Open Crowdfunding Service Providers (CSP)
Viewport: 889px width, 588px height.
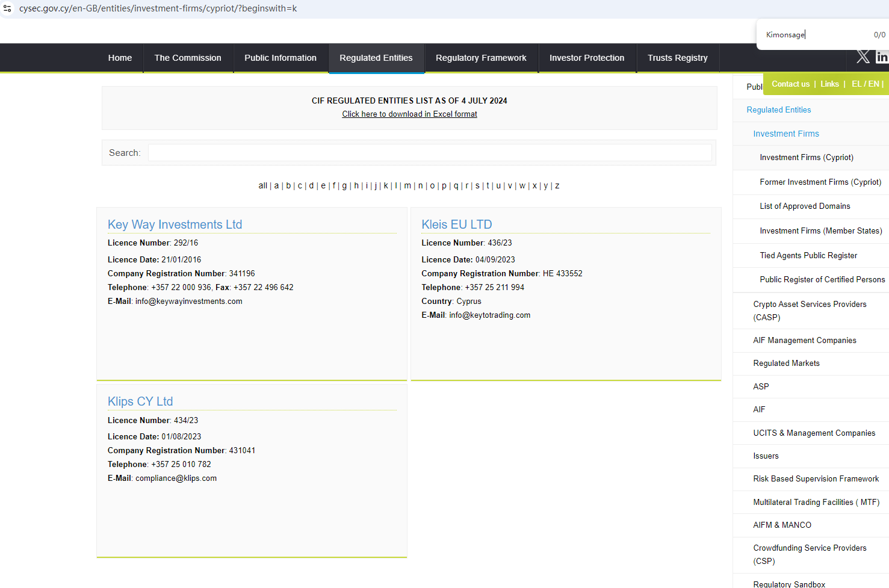(x=810, y=555)
